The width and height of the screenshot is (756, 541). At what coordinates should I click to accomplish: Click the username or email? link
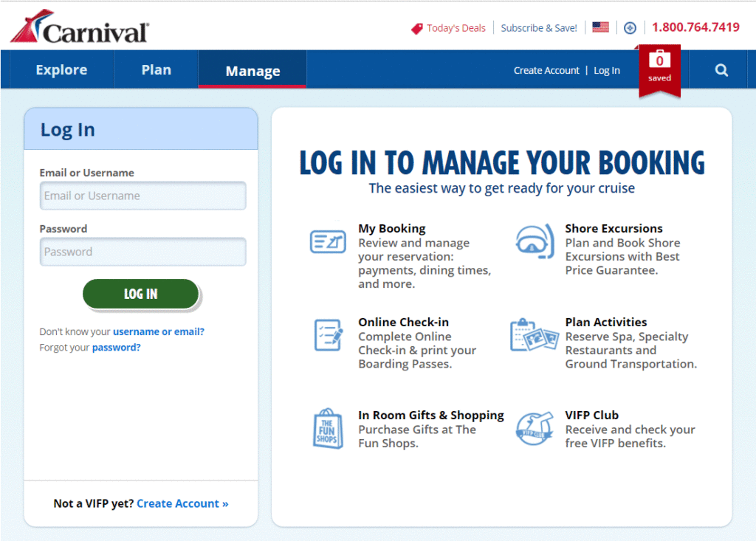[x=159, y=331]
